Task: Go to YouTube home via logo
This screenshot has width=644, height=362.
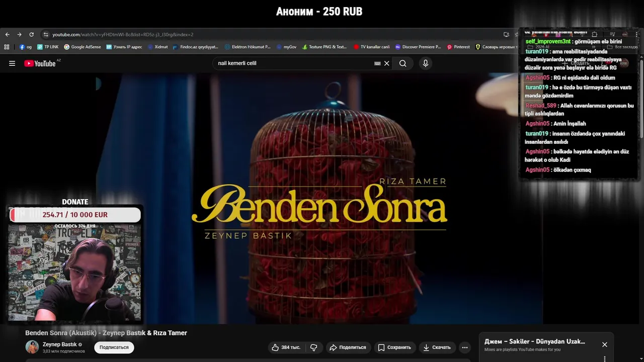Action: point(40,63)
